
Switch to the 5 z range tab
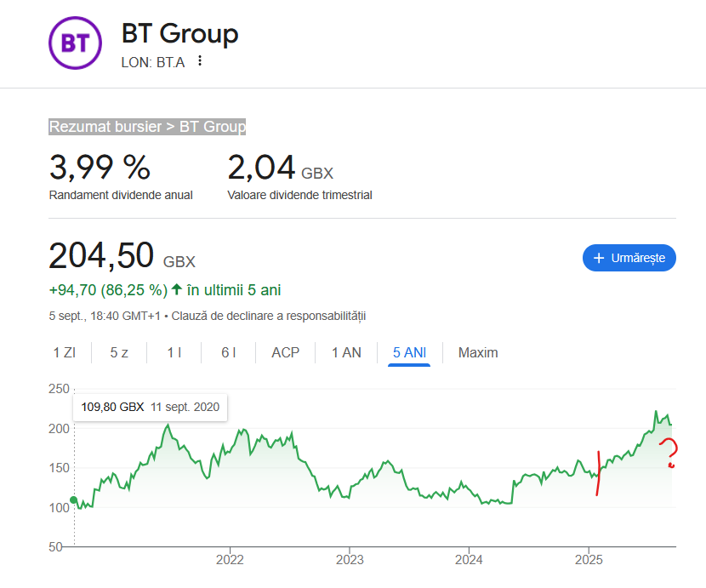(x=119, y=352)
